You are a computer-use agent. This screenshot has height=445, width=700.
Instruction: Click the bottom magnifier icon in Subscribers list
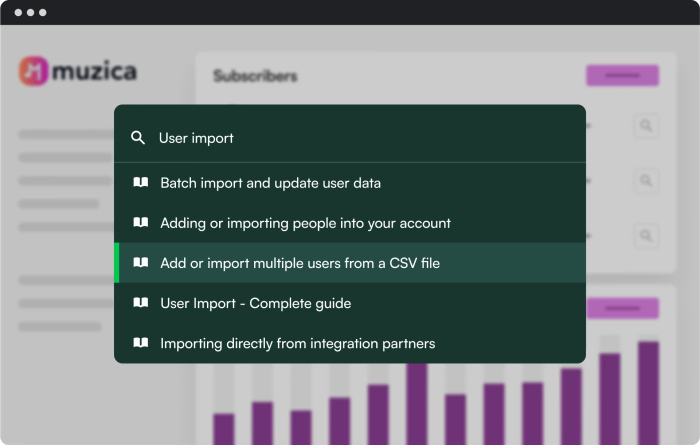pos(646,236)
